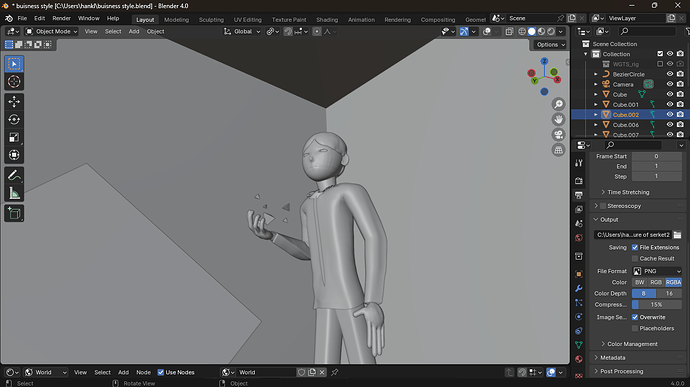This screenshot has width=690, height=387.
Task: Switch to Modeling workspace tab
Action: [176, 19]
